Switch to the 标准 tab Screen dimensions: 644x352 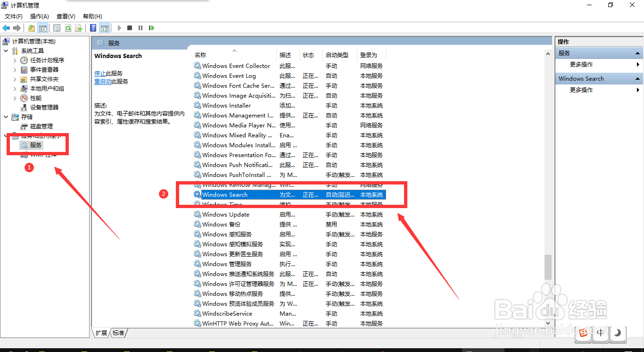point(118,333)
